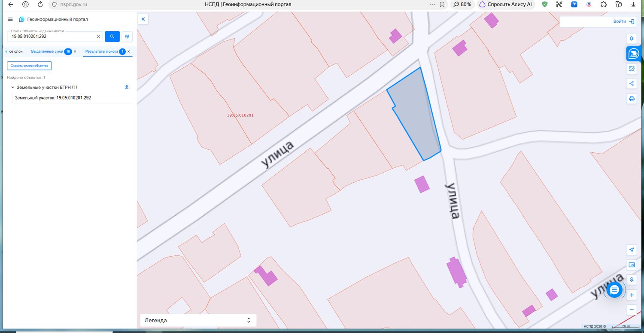
Task: Collapse the side panel with the double chevron
Action: coord(143,19)
